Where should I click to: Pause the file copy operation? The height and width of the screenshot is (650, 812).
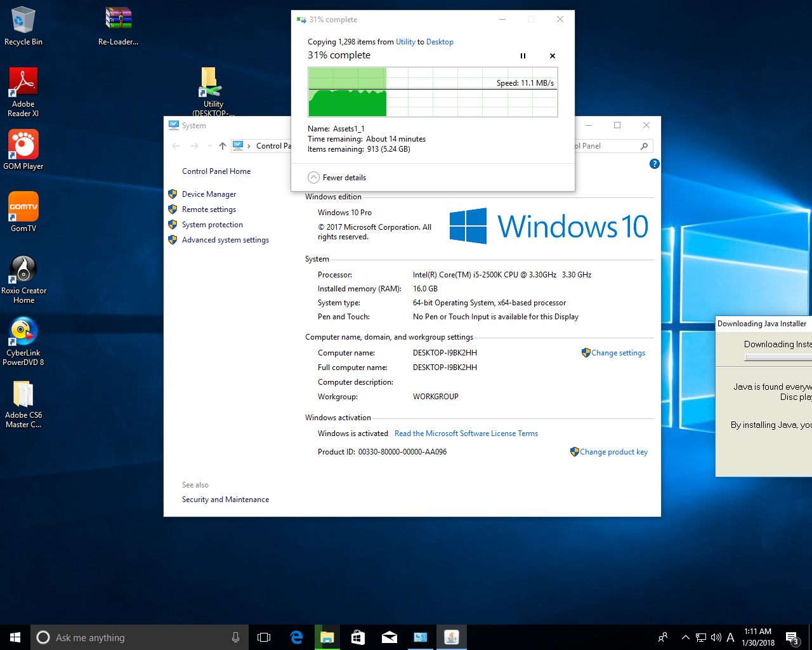[523, 56]
